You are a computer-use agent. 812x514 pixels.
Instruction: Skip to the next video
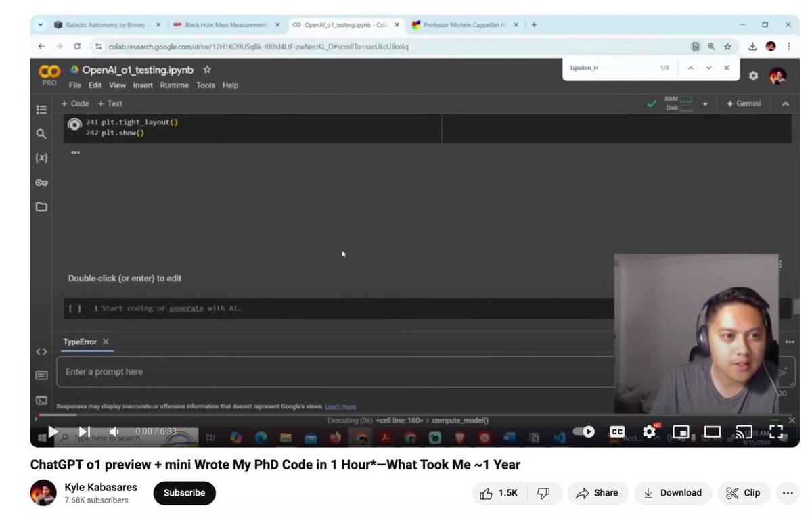click(85, 431)
